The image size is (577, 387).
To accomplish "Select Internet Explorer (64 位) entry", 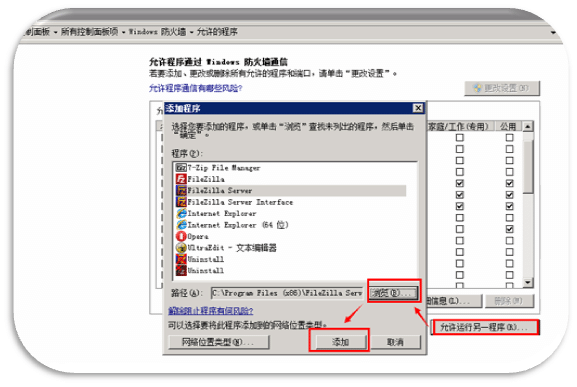I will pos(232,225).
